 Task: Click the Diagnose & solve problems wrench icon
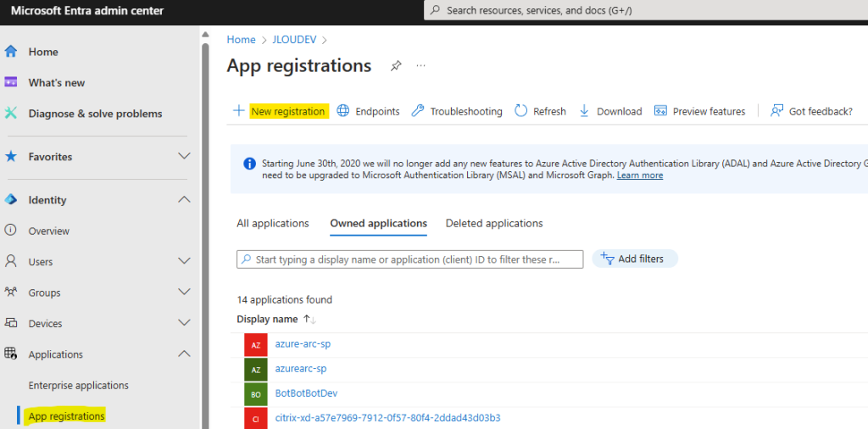(10, 114)
